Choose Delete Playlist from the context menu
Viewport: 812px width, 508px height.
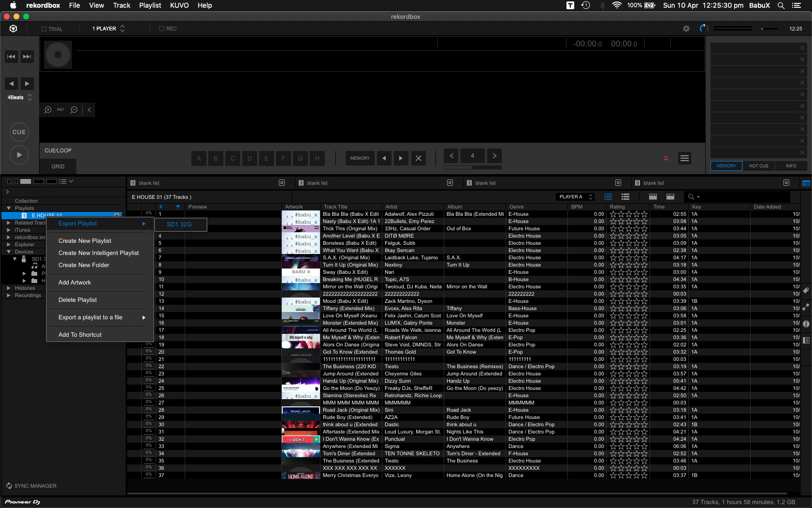(77, 300)
